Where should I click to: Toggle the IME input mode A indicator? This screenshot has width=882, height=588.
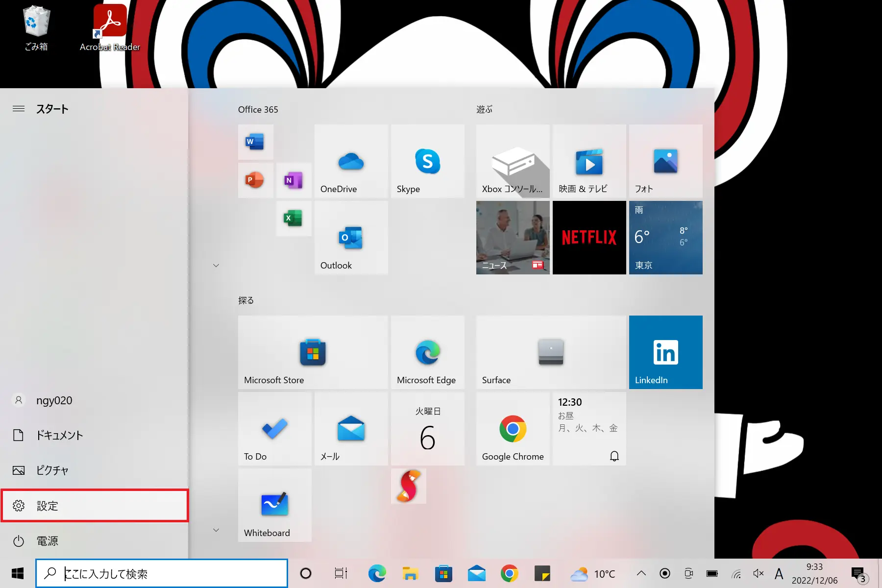pos(779,573)
